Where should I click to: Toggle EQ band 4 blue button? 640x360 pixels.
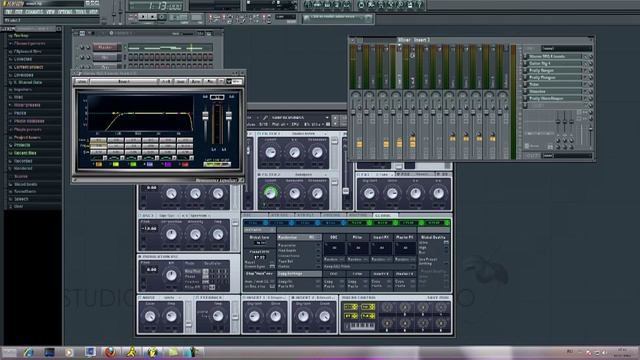pyautogui.click(x=150, y=164)
